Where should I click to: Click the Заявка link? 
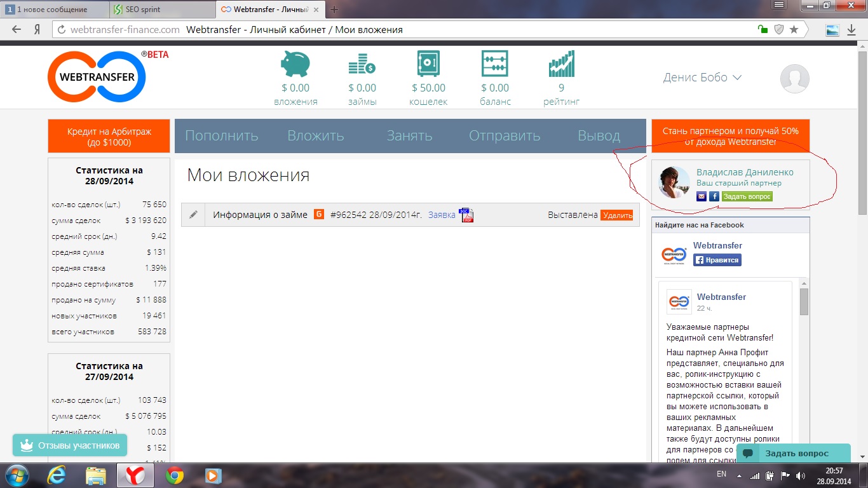(x=442, y=215)
